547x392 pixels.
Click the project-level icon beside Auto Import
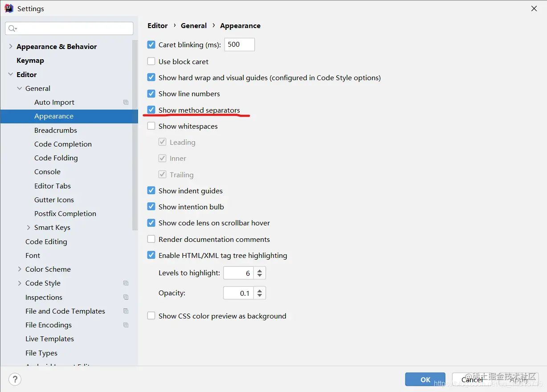point(126,102)
